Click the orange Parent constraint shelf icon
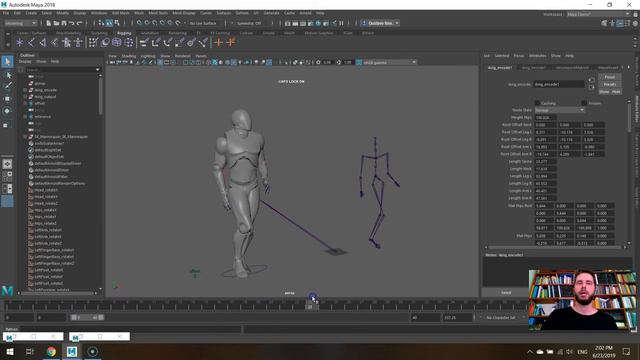640x360 pixels. [x=219, y=42]
